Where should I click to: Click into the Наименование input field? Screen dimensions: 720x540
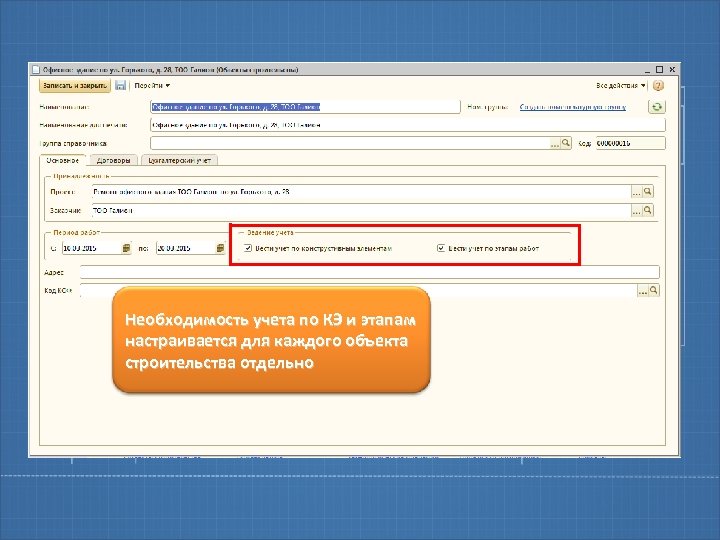tap(305, 107)
